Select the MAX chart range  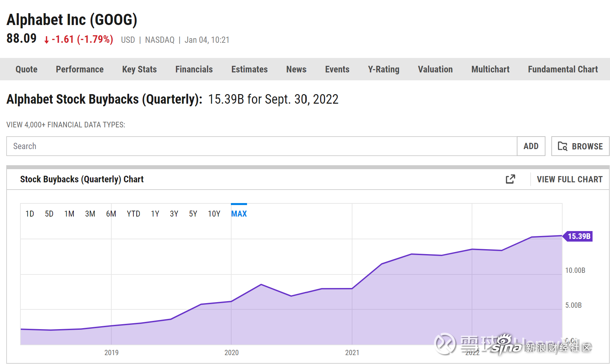click(x=239, y=214)
